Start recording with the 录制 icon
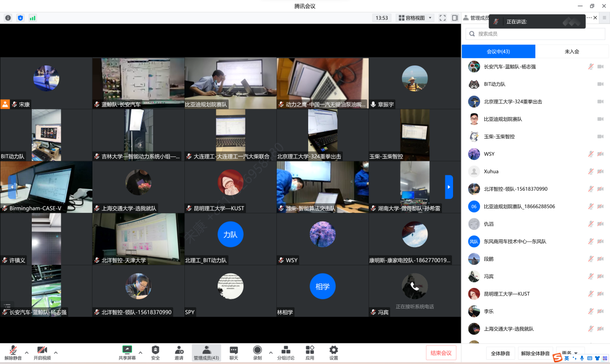 tap(258, 352)
